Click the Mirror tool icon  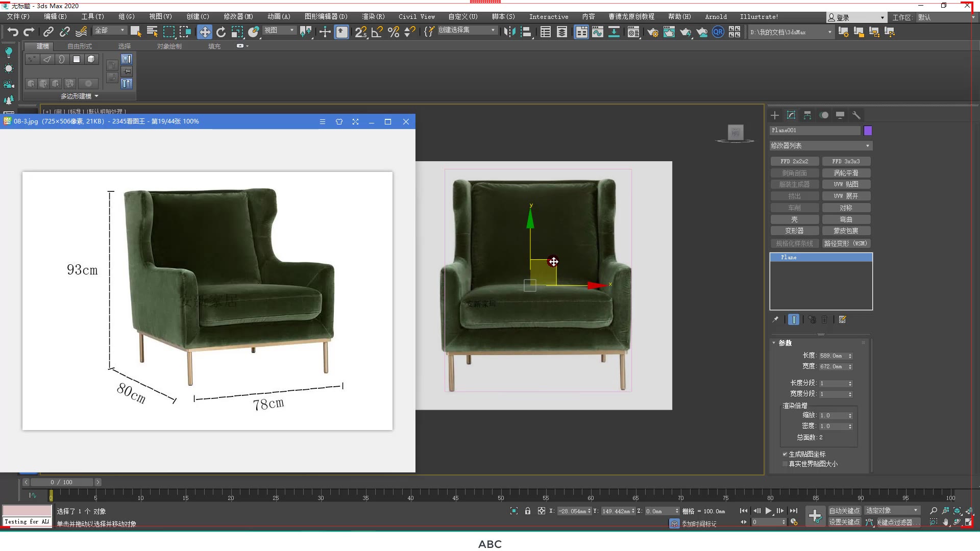(509, 32)
